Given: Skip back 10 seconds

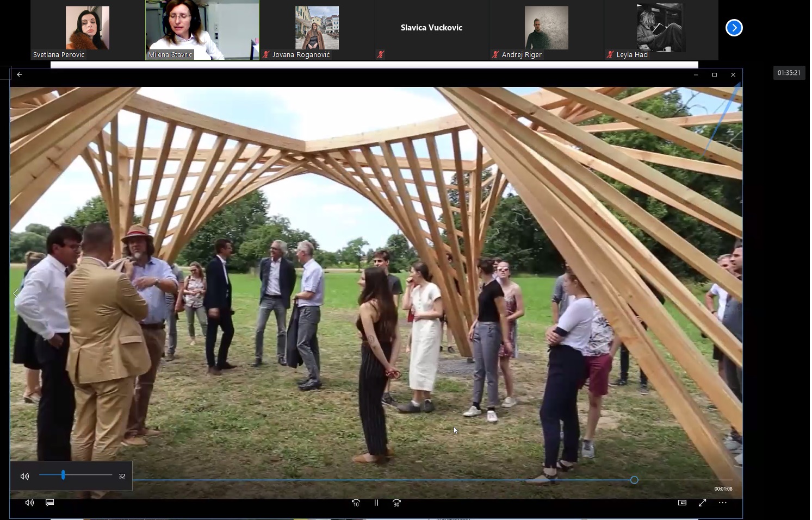Looking at the screenshot, I should tap(356, 503).
